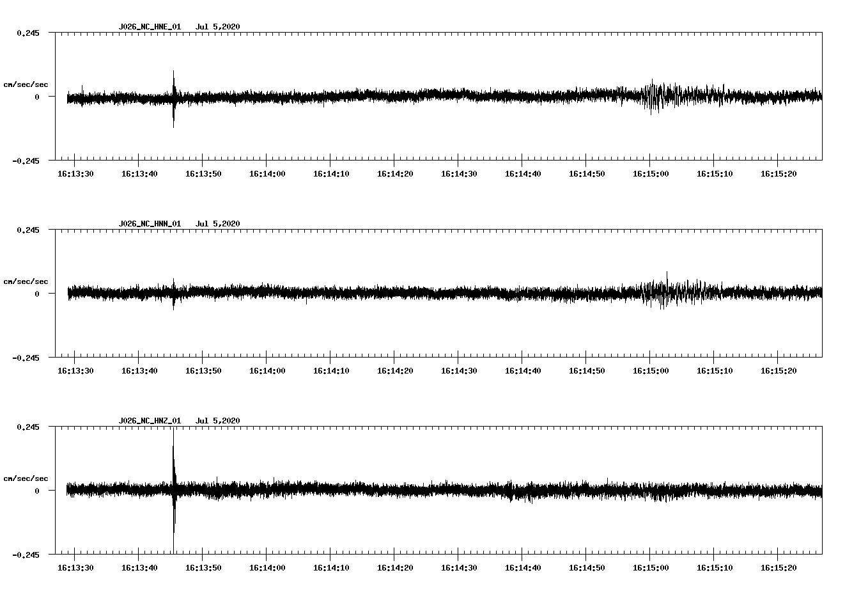
Task: Click the 16:15:10 time label under HNE plot
Action: click(x=715, y=174)
